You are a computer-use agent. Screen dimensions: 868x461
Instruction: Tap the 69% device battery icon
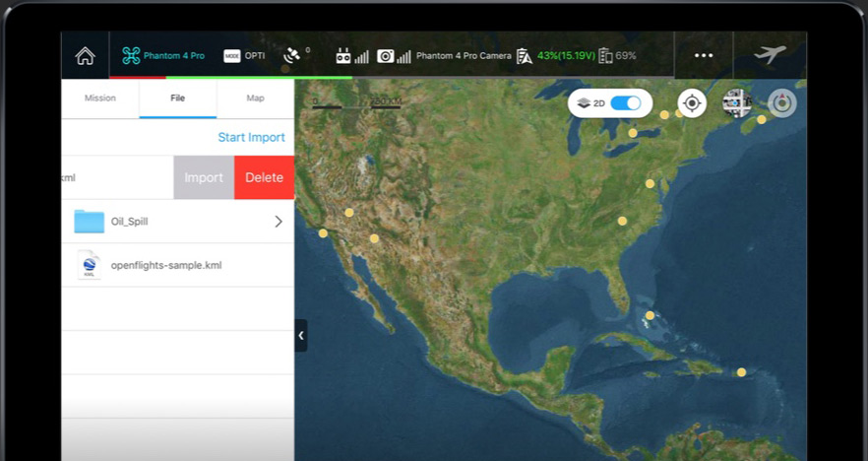[605, 56]
